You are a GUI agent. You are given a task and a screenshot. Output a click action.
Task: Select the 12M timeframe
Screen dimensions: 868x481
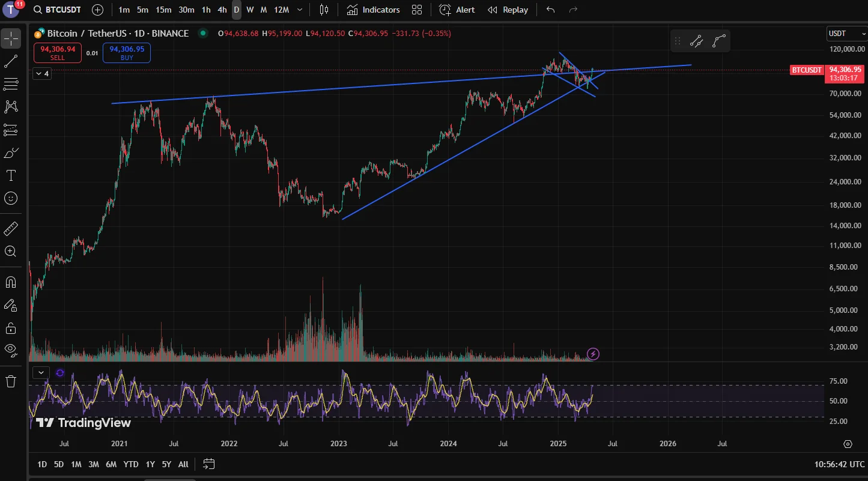(x=281, y=10)
